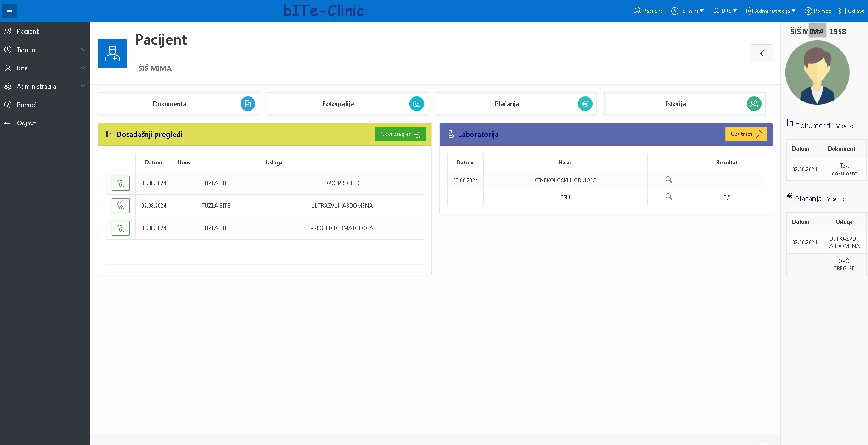Image resolution: width=868 pixels, height=445 pixels.
Task: Click the Laboratorija flask icon
Action: pos(451,134)
